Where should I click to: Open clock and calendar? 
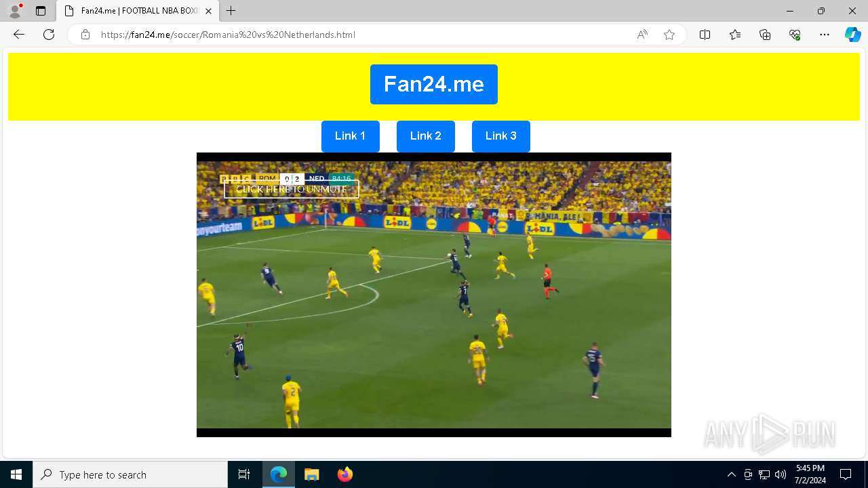pyautogui.click(x=810, y=474)
